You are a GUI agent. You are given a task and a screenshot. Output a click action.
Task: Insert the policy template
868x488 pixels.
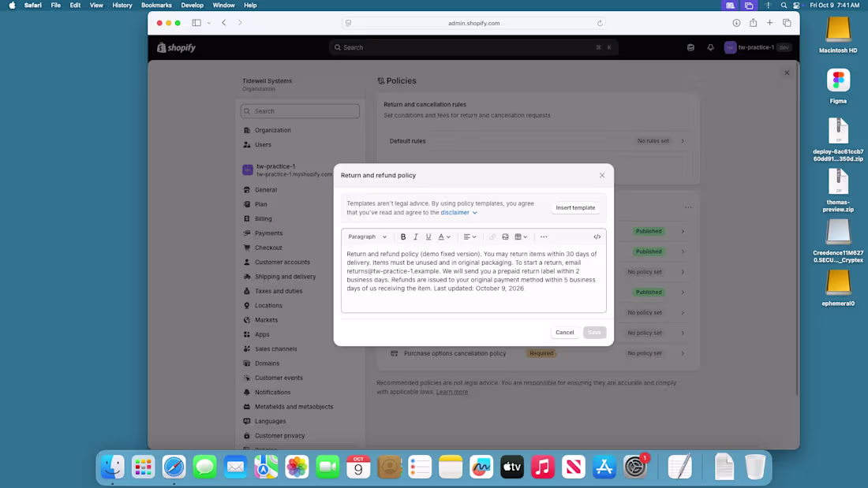(575, 207)
